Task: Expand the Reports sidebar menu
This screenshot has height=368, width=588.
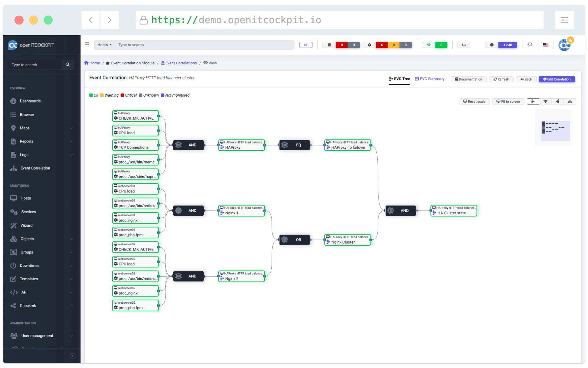Action: [x=42, y=141]
